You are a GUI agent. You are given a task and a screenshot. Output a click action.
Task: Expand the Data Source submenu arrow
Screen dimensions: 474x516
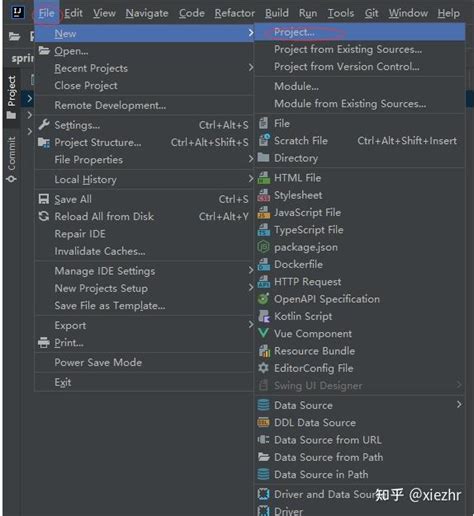459,405
